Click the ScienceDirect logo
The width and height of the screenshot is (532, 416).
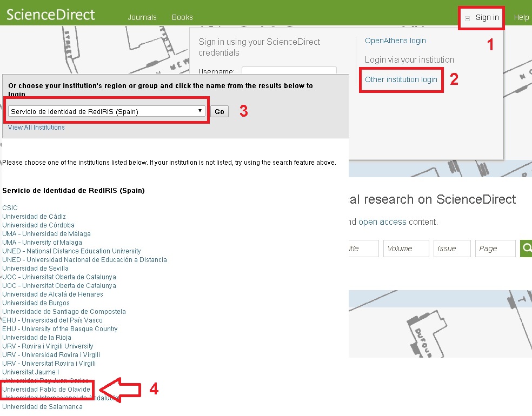(x=51, y=15)
